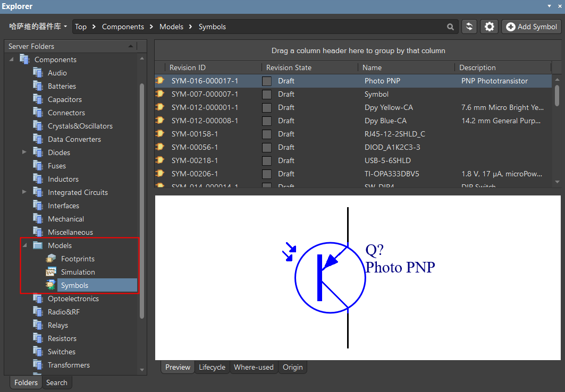Open the chevron after Top in breadcrumb
565x392 pixels.
(x=94, y=27)
